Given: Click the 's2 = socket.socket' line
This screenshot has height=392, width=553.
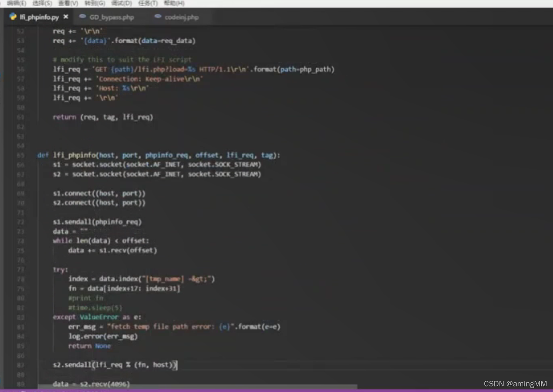Looking at the screenshot, I should pyautogui.click(x=157, y=174).
